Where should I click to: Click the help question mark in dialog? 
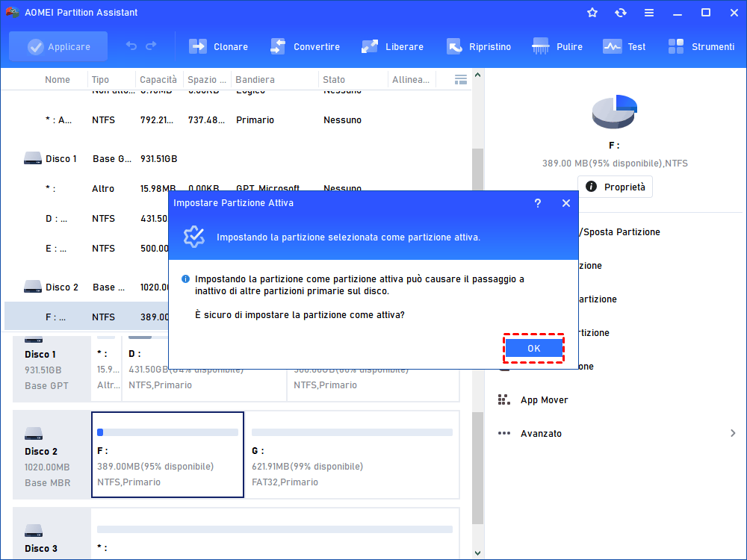tap(537, 203)
